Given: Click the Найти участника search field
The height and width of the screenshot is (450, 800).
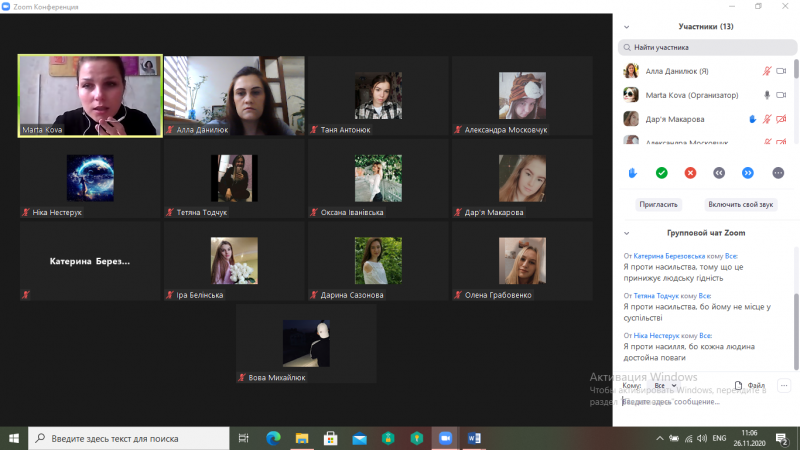Looking at the screenshot, I should tap(707, 47).
